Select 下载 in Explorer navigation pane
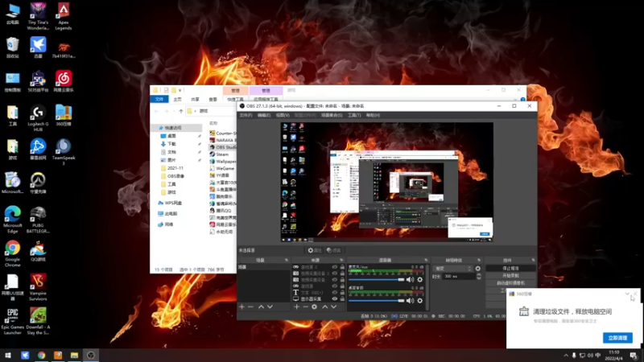The image size is (644, 362). pyautogui.click(x=171, y=144)
